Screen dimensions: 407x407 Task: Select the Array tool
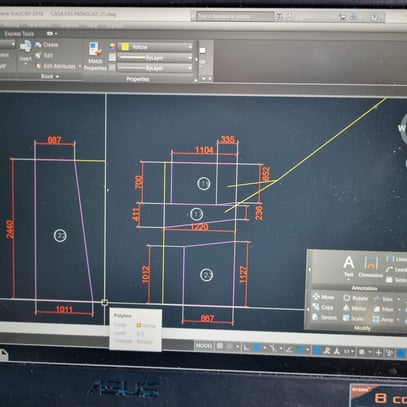pyautogui.click(x=383, y=320)
